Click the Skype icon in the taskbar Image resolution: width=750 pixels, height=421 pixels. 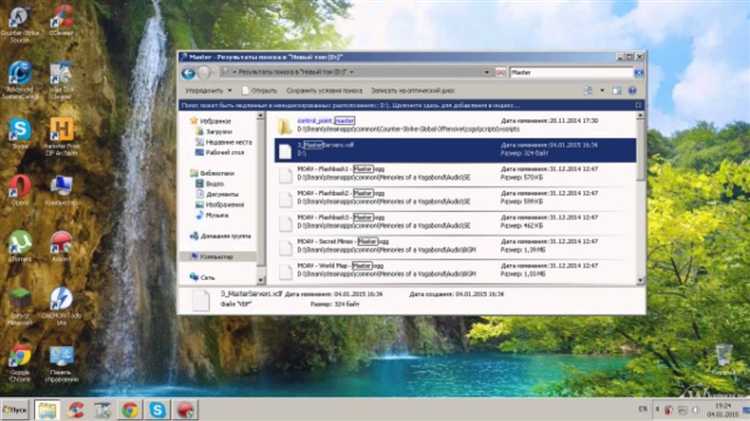click(x=157, y=410)
